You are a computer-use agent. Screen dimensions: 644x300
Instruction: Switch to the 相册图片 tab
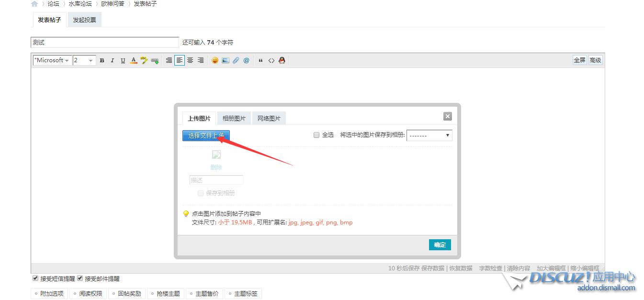pos(234,118)
